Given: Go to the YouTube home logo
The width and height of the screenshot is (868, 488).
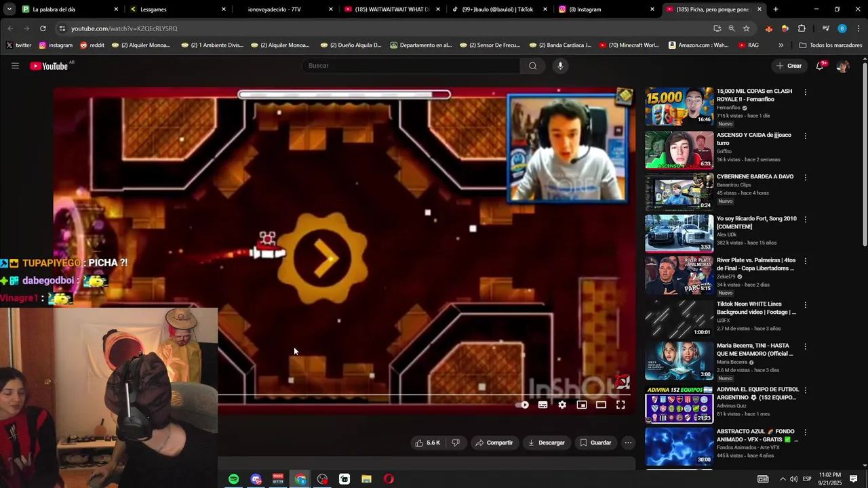Looking at the screenshot, I should [x=49, y=66].
